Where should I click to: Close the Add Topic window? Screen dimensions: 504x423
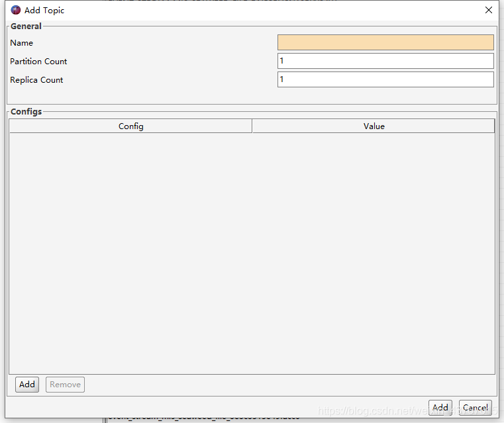pos(489,10)
